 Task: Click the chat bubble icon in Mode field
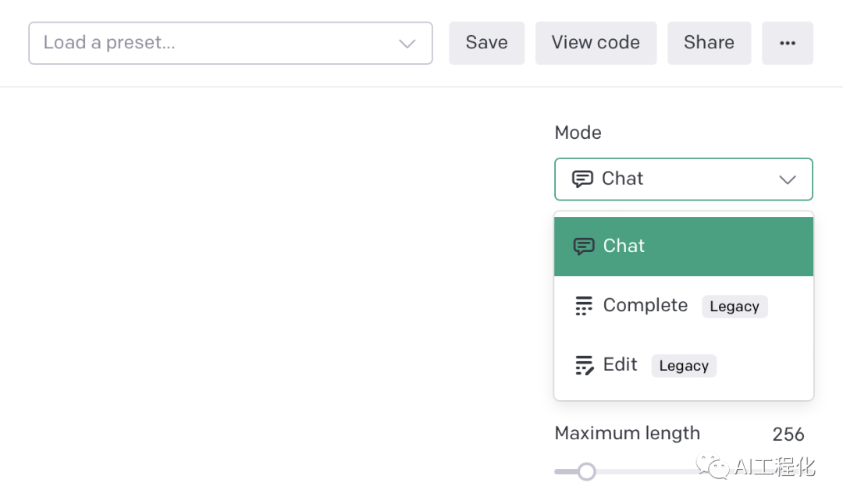582,179
